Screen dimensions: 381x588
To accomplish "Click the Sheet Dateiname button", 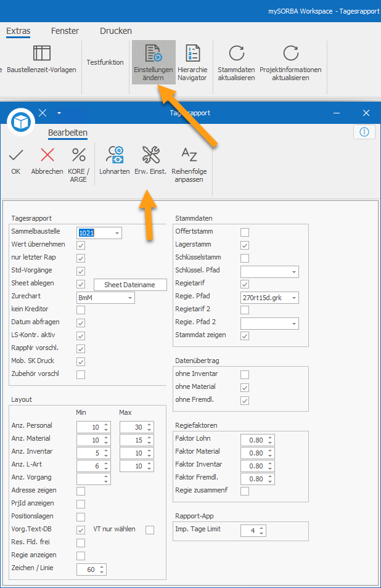I will tap(129, 285).
